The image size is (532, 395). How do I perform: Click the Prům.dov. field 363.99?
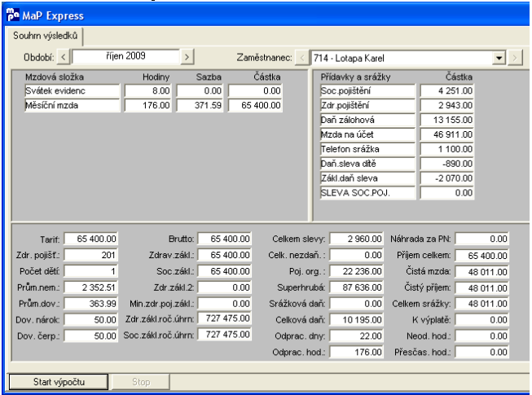90,304
